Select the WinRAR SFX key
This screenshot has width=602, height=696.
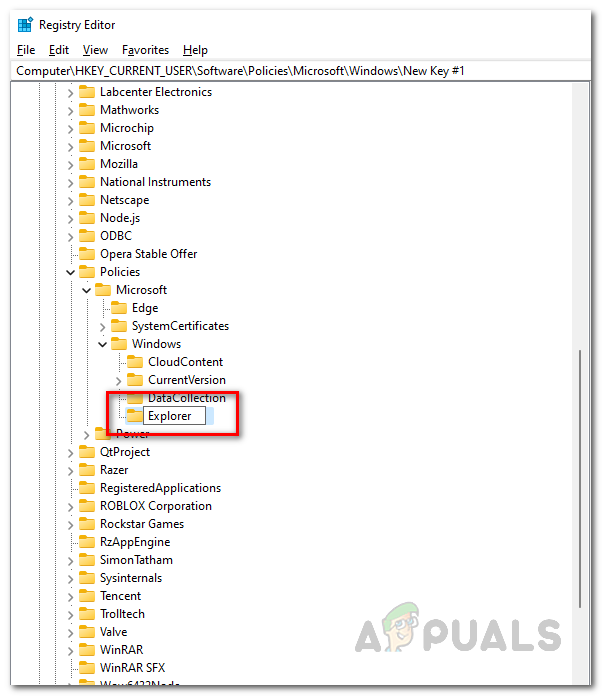132,668
